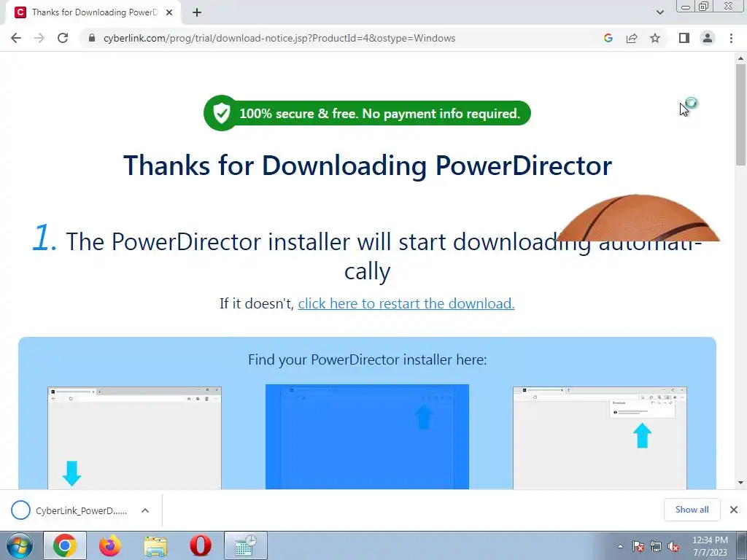Open the Action Center flag icon
The height and width of the screenshot is (560, 747).
tap(638, 546)
